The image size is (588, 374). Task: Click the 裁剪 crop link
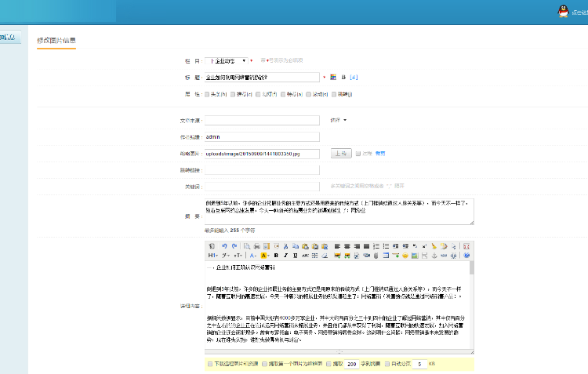pos(380,154)
